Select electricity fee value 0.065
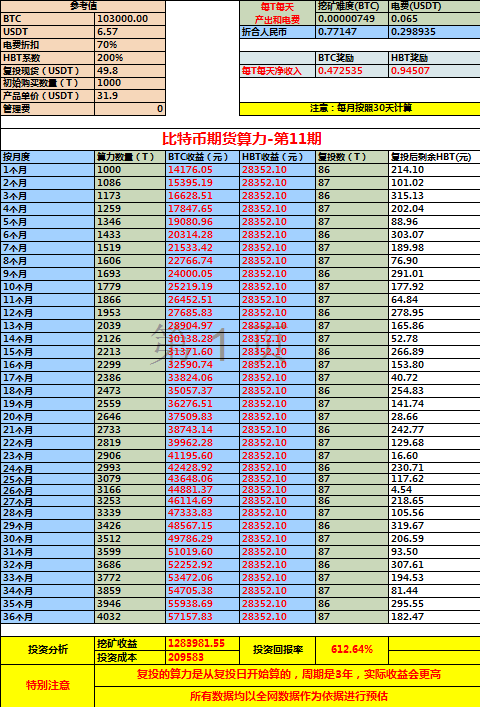The width and height of the screenshot is (480, 707). 434,19
